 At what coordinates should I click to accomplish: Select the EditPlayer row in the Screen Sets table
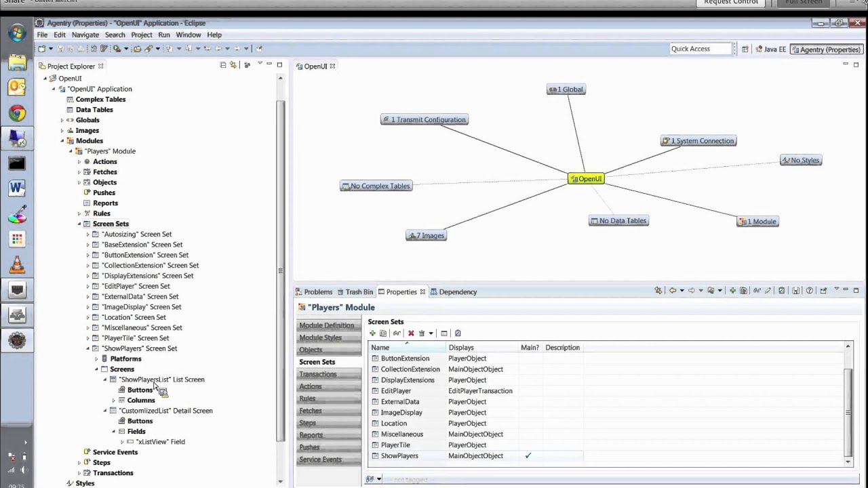pos(475,391)
